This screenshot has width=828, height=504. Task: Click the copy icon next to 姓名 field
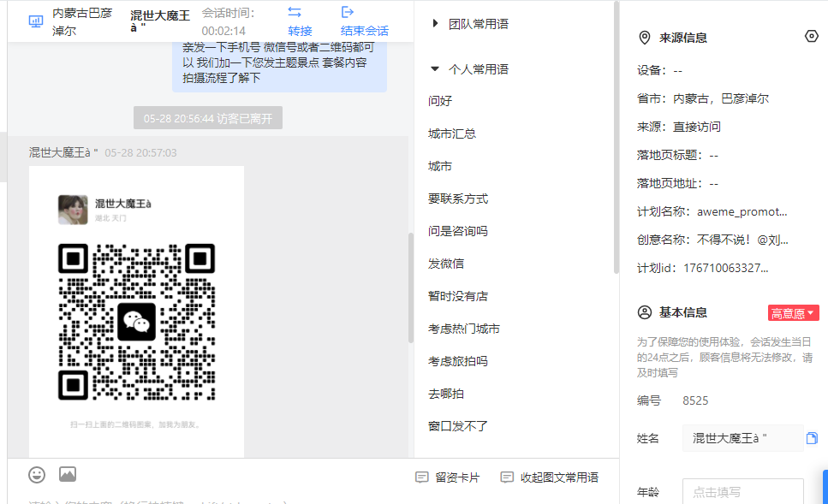[812, 438]
